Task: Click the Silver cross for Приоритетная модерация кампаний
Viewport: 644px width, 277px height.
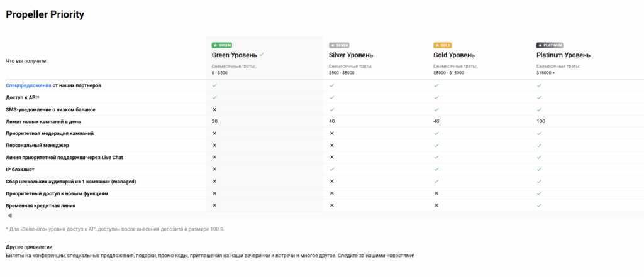Action: coord(332,133)
